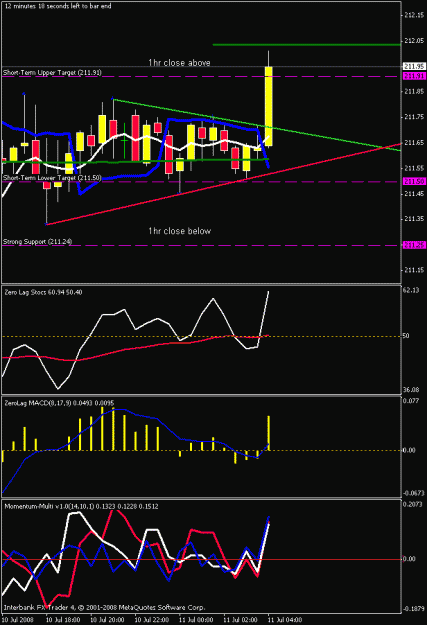Screen dimensions: 427x625
Task: Select the green descending trendline
Action: pos(257,125)
